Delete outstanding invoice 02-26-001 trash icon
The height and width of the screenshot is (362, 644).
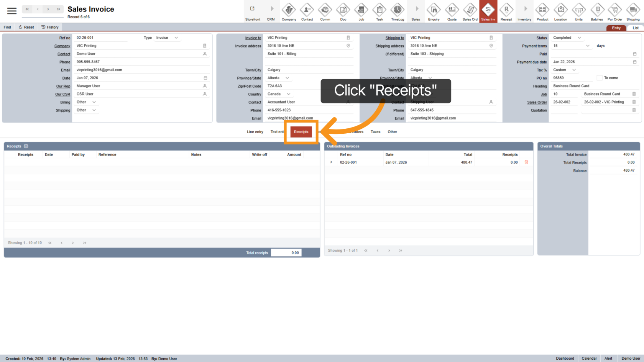526,162
